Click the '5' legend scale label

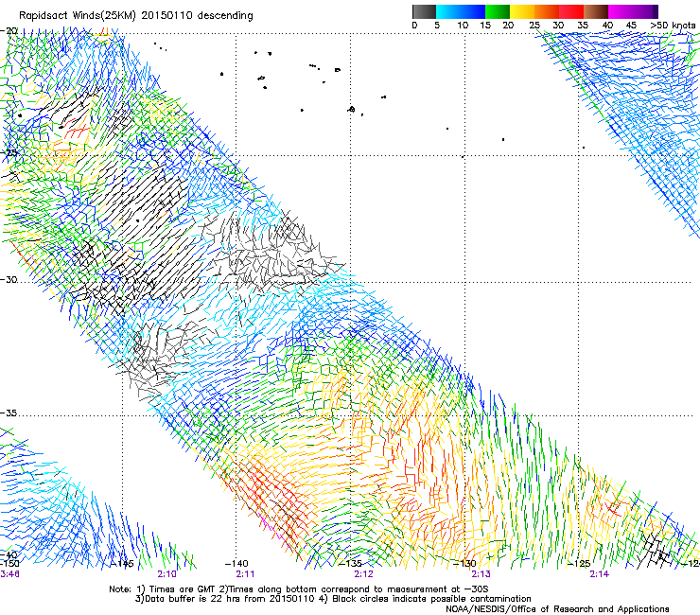pos(437,26)
